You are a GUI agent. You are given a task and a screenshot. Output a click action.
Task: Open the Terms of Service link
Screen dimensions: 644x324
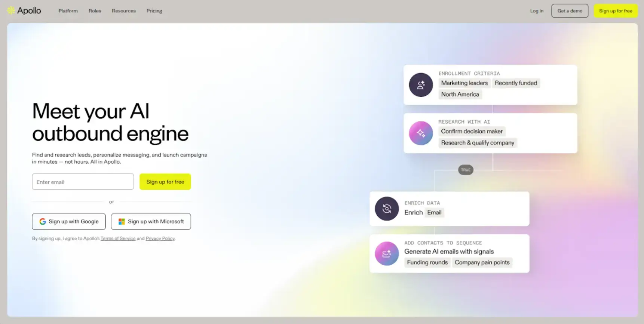pyautogui.click(x=118, y=238)
